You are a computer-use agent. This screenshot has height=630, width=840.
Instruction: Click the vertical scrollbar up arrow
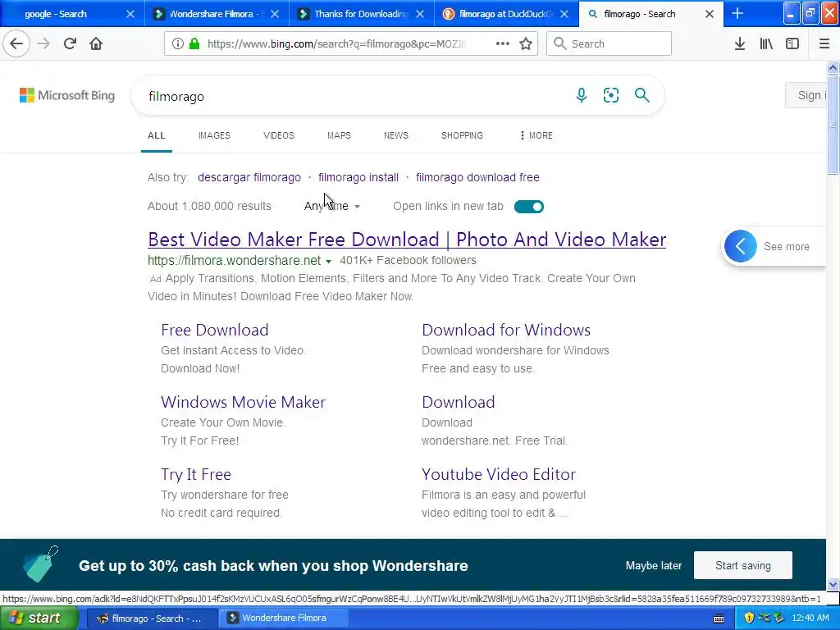[833, 67]
